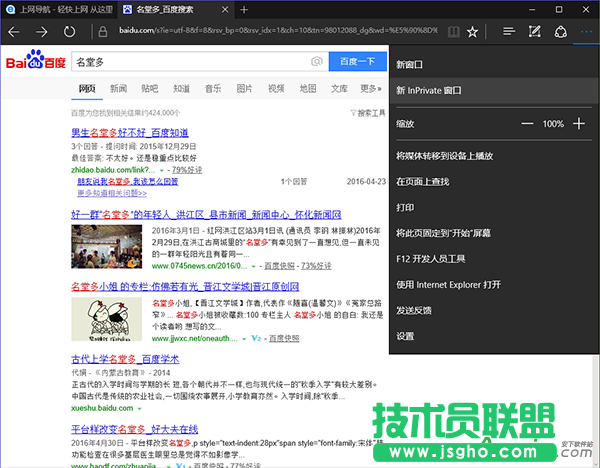This screenshot has height=468, width=600.
Task: Choose 新 InPrivate 窗口 menu item
Action: [x=494, y=91]
